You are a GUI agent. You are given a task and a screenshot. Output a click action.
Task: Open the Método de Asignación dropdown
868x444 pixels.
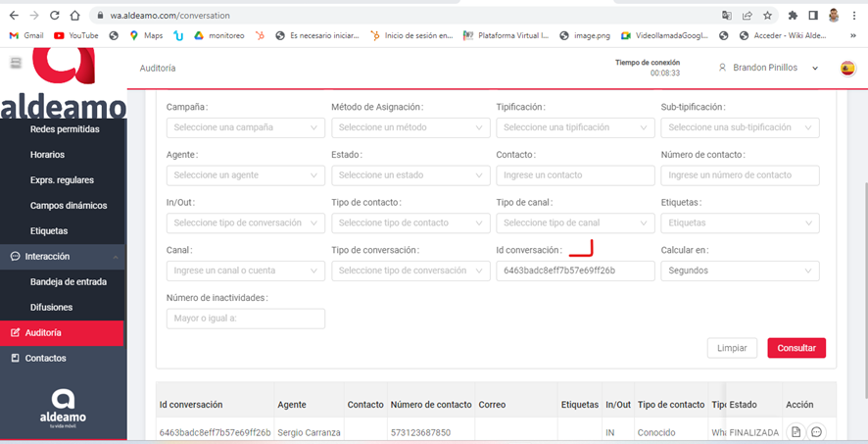(410, 127)
